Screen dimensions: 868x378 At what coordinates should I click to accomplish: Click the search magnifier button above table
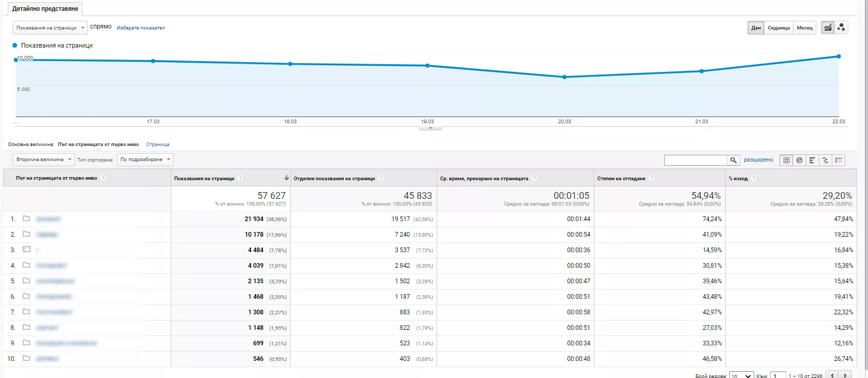coord(733,161)
